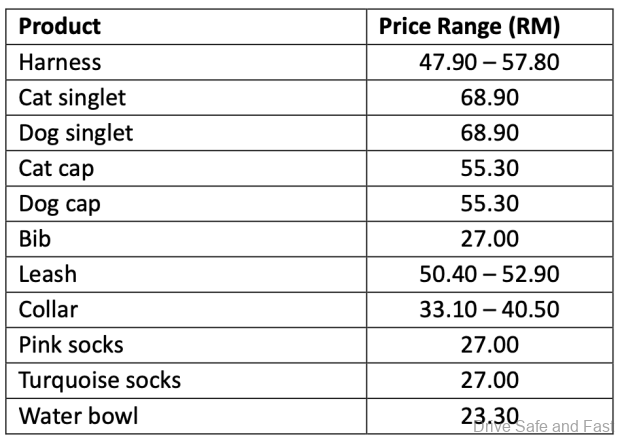Screen dimensions: 620x437
Task: Click the Pink socks product cell
Action: pos(72,345)
